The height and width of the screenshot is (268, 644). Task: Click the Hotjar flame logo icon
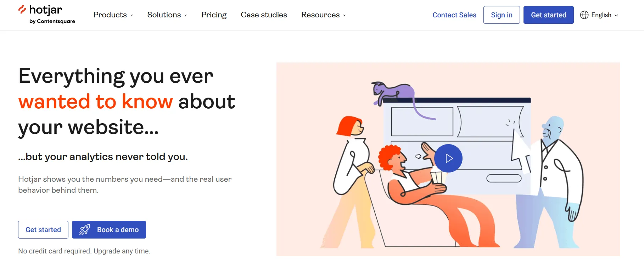(x=22, y=10)
